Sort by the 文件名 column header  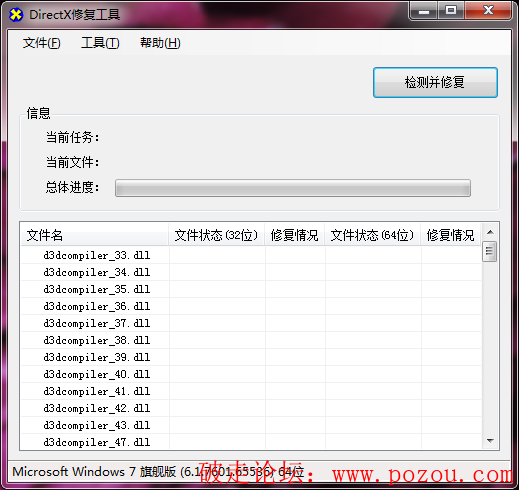click(94, 235)
